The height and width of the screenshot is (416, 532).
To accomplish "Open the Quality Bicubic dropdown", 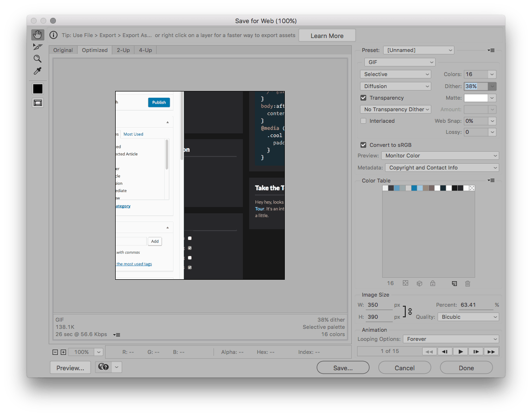I will (x=468, y=317).
